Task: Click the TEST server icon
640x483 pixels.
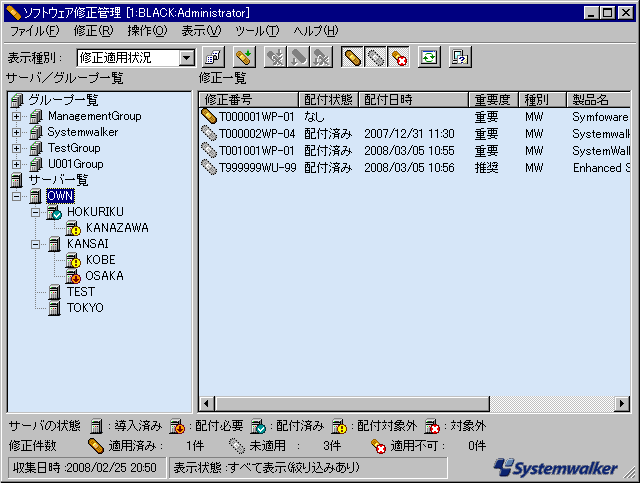Action: point(54,292)
